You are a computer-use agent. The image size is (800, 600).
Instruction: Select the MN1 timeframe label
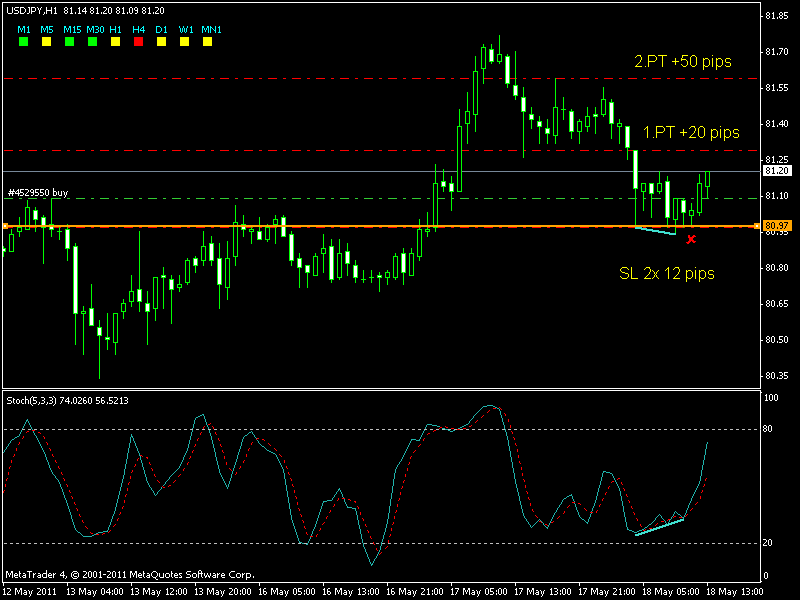click(211, 30)
